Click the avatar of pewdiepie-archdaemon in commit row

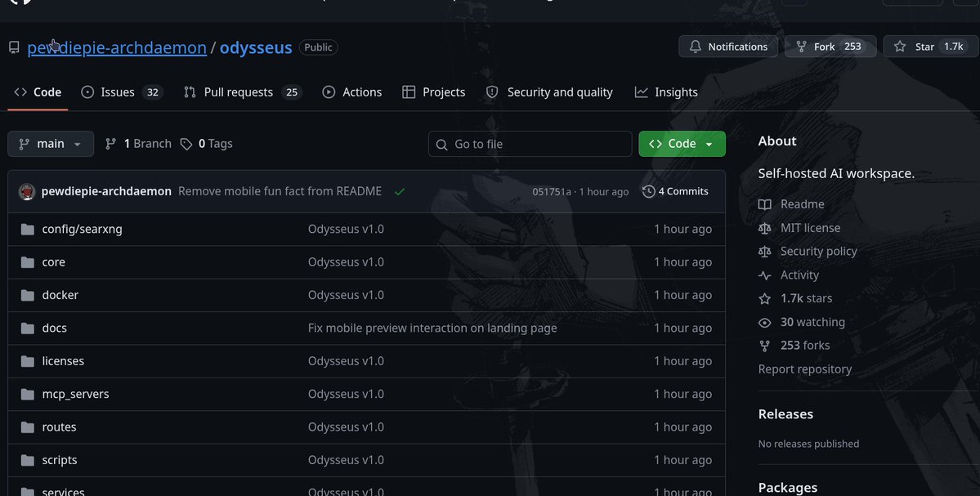pos(27,192)
